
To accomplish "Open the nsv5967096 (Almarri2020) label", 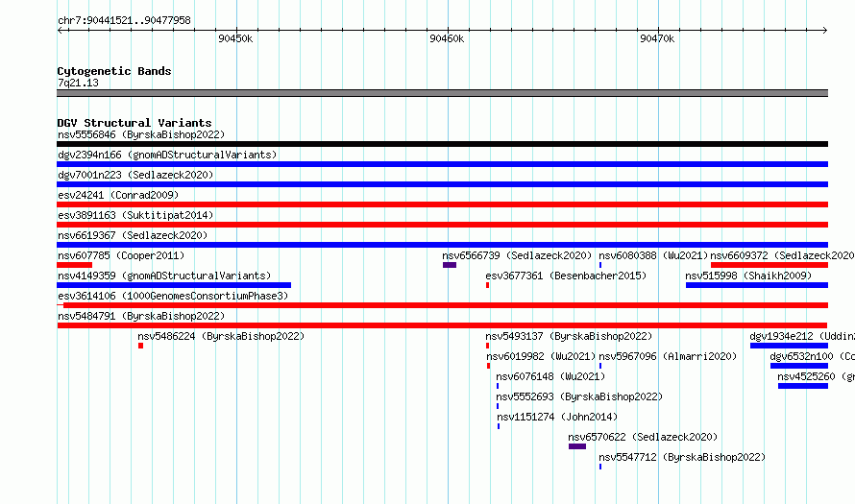I will click(x=668, y=356).
